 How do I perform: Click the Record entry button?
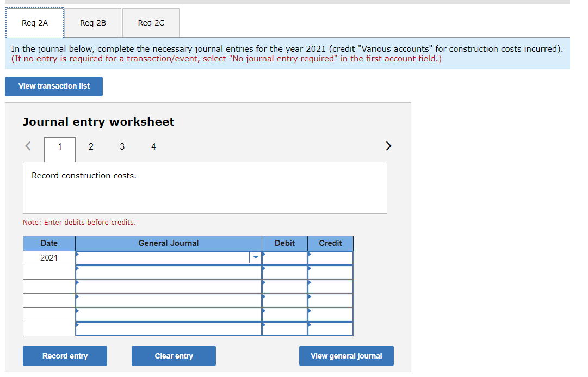[65, 356]
